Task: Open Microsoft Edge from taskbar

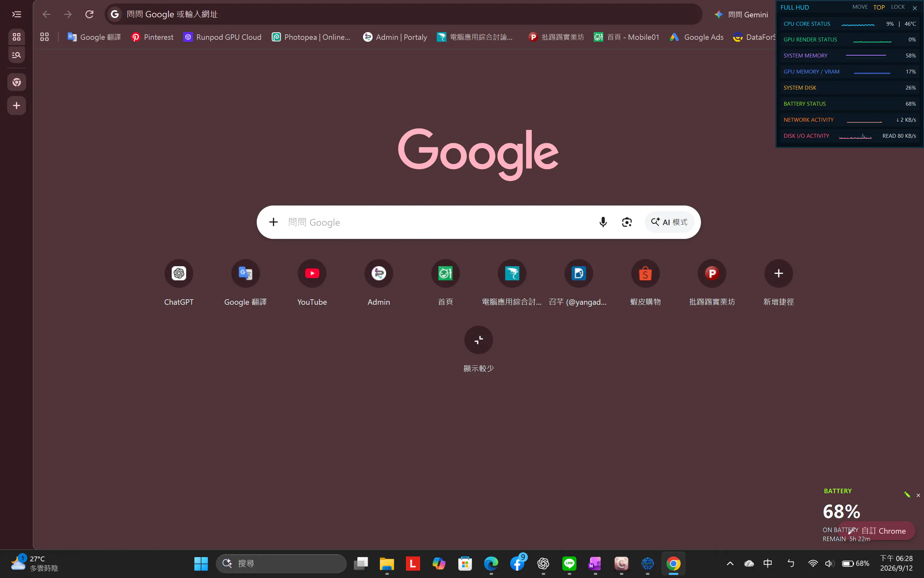Action: (491, 563)
